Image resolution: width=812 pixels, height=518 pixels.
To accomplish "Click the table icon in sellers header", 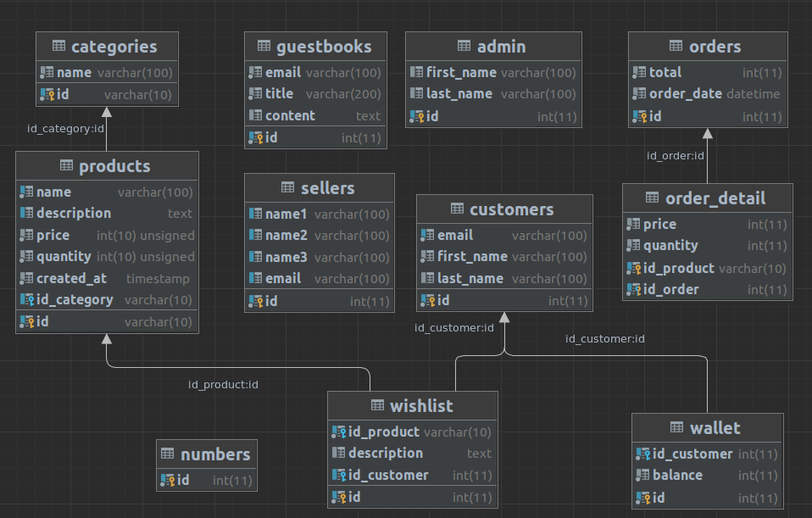I will pyautogui.click(x=288, y=187).
